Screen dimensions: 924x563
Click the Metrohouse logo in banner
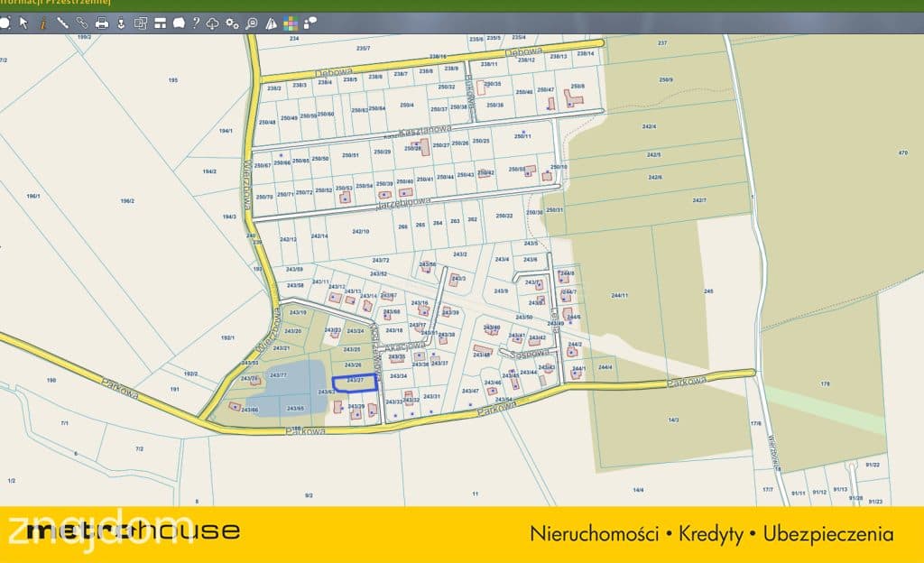click(134, 531)
